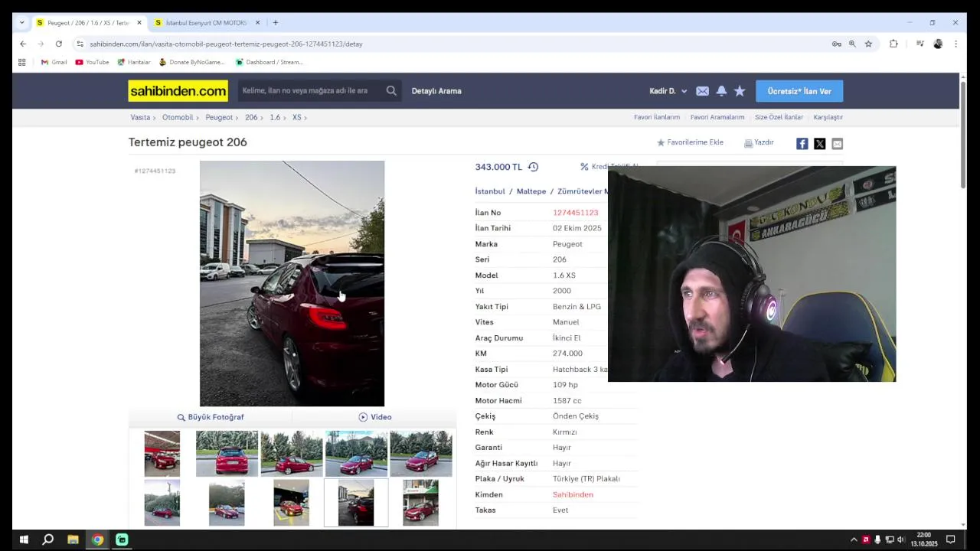Image resolution: width=980 pixels, height=551 pixels.
Task: Bookmark page with the star icon in address bar
Action: click(x=868, y=44)
